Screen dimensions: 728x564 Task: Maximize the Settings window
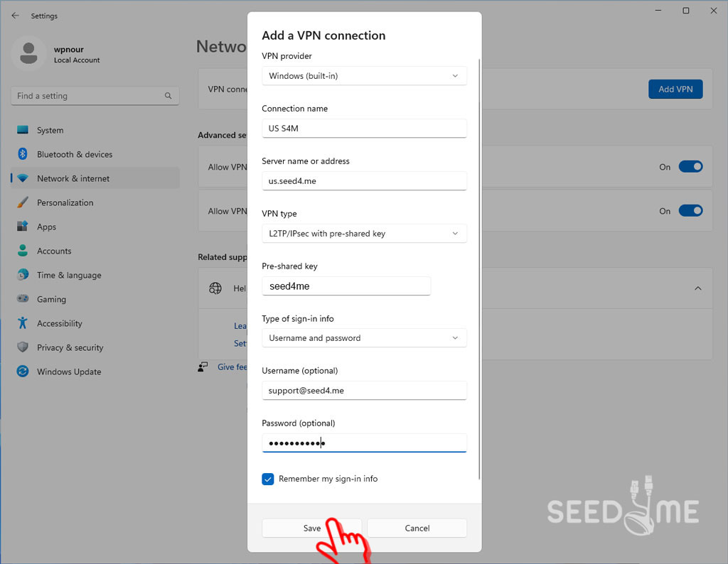[686, 10]
